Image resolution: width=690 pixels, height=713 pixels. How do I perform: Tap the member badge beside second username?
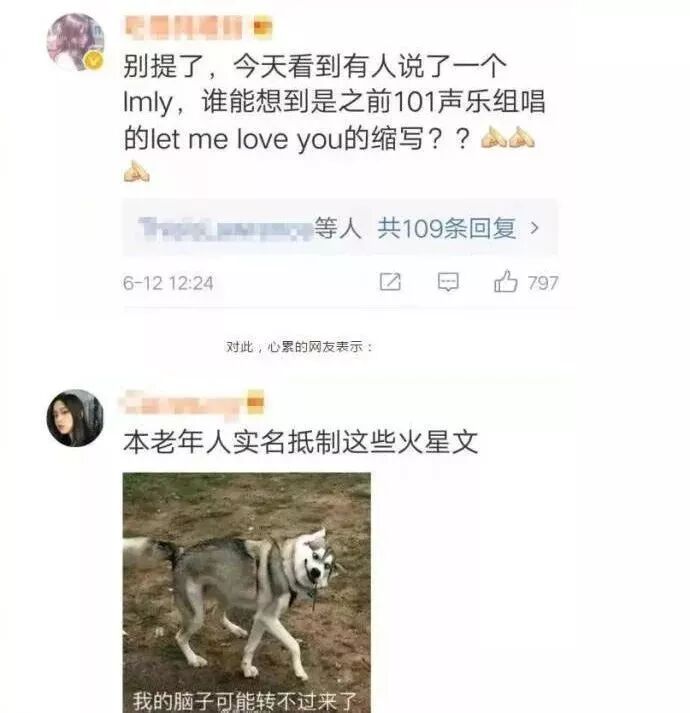[256, 402]
